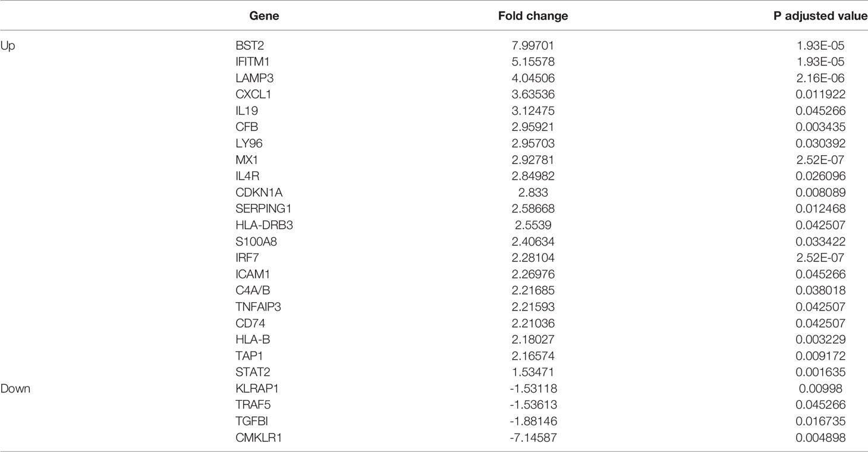Click fold change value 2.833

(x=533, y=193)
